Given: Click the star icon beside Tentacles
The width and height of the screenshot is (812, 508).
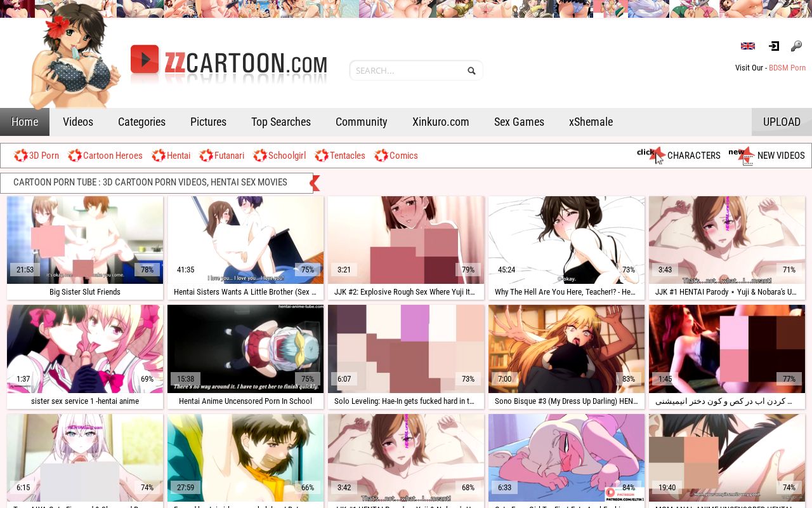Looking at the screenshot, I should [321, 156].
